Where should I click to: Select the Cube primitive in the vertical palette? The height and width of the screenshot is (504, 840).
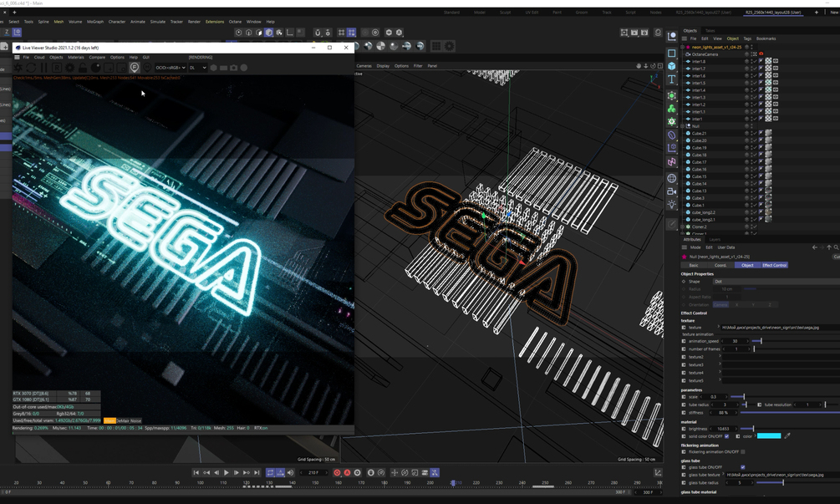(x=671, y=66)
